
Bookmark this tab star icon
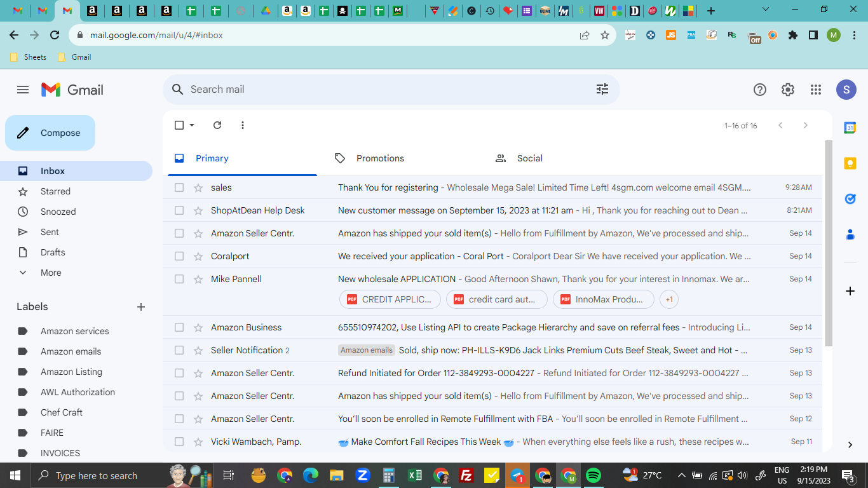click(x=605, y=35)
